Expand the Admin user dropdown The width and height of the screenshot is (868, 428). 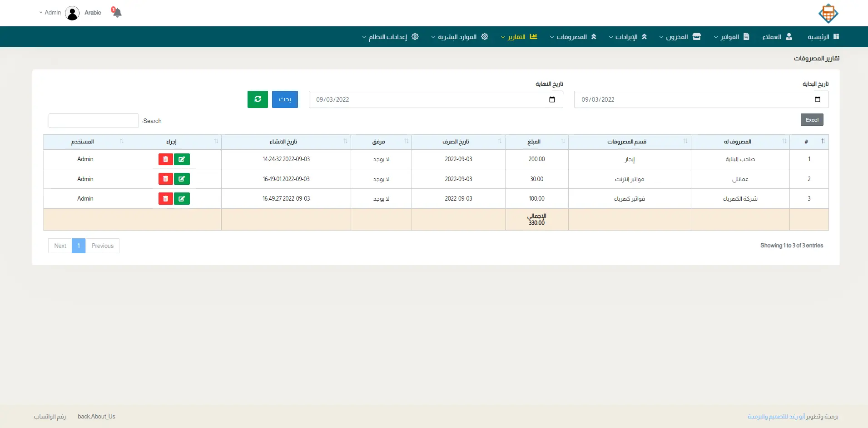coord(50,13)
